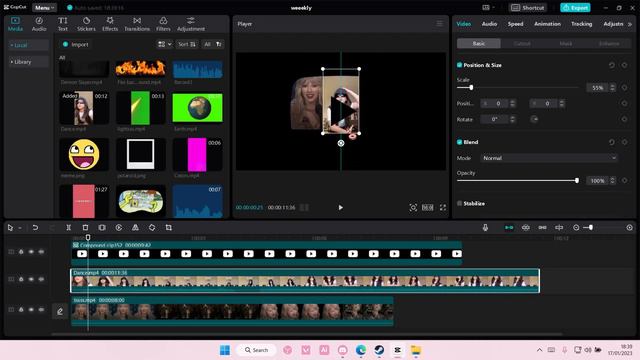Click the Export button
Image resolution: width=640 pixels, height=360 pixels.
(x=575, y=8)
